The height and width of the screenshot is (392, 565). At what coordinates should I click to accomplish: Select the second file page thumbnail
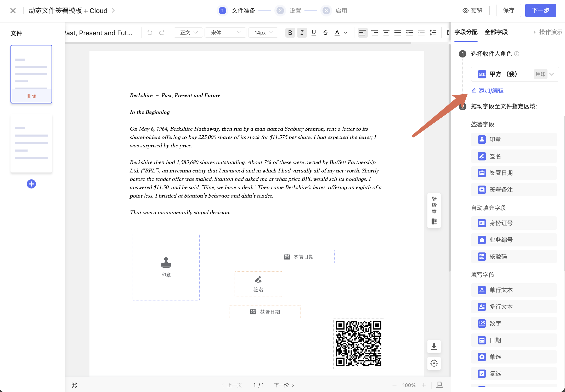click(31, 143)
